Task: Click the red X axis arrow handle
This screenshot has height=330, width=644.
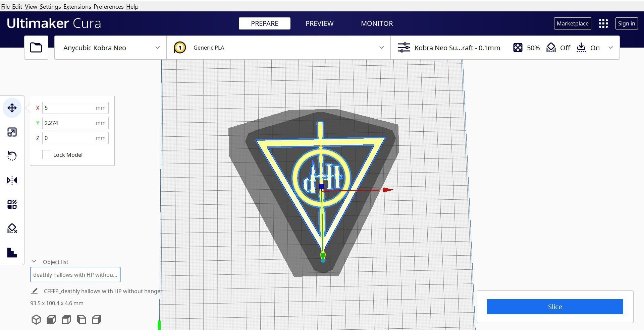Action: [388, 190]
